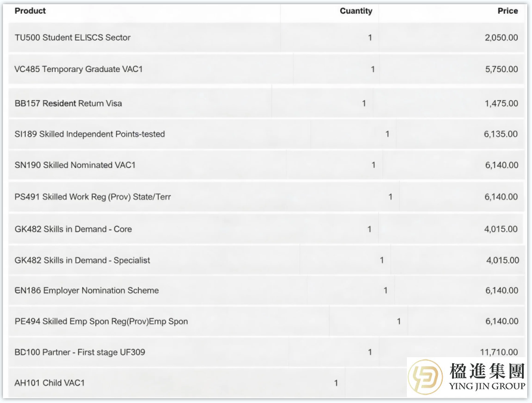The width and height of the screenshot is (532, 403).
Task: Click the Product column header
Action: pyautogui.click(x=30, y=11)
